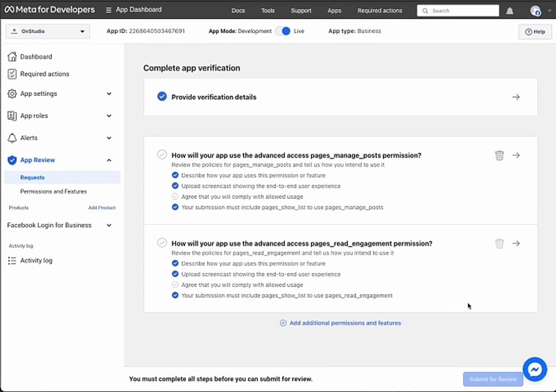Toggle App Mode between Development and Live
Viewport: 556px width, 392px height.
point(283,31)
